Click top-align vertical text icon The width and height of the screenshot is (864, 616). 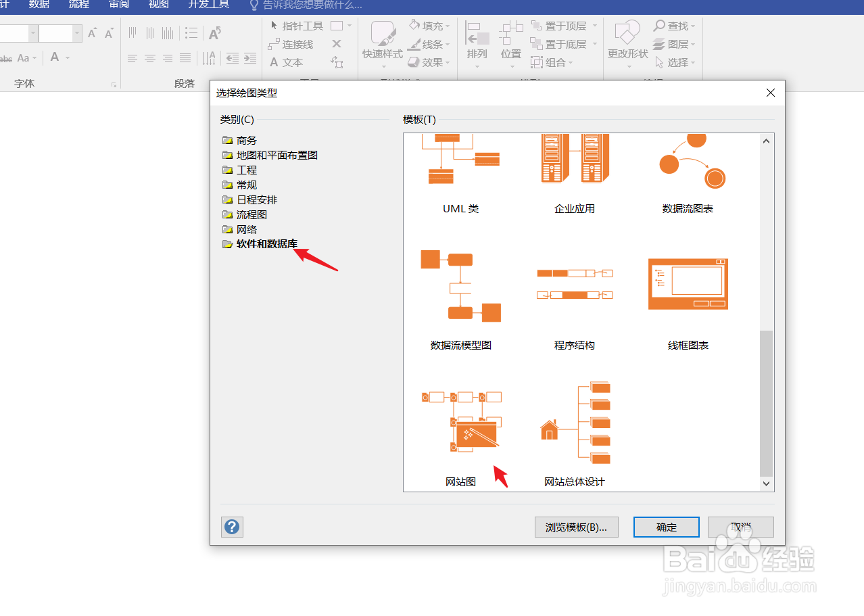(133, 32)
